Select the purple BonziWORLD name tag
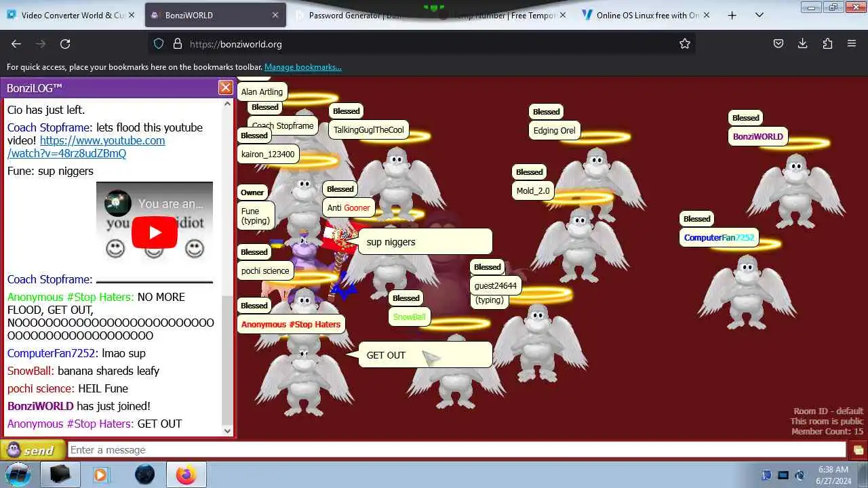 coord(758,136)
